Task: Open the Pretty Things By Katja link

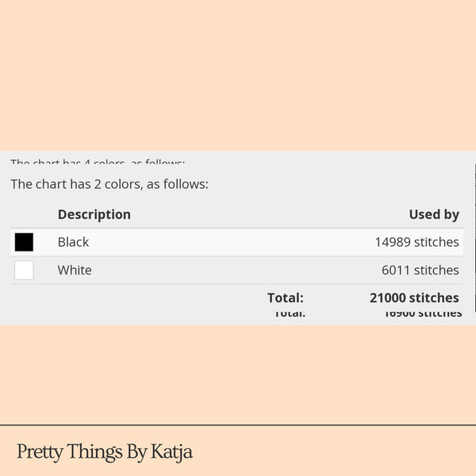Action: (105, 451)
